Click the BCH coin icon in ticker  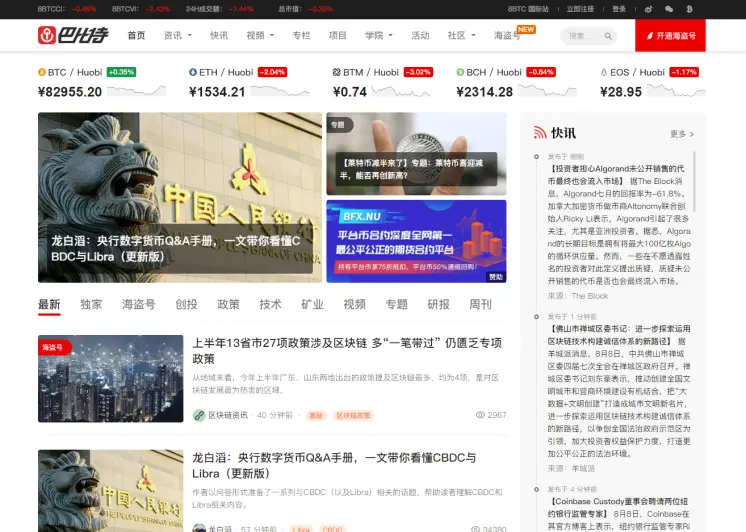460,72
